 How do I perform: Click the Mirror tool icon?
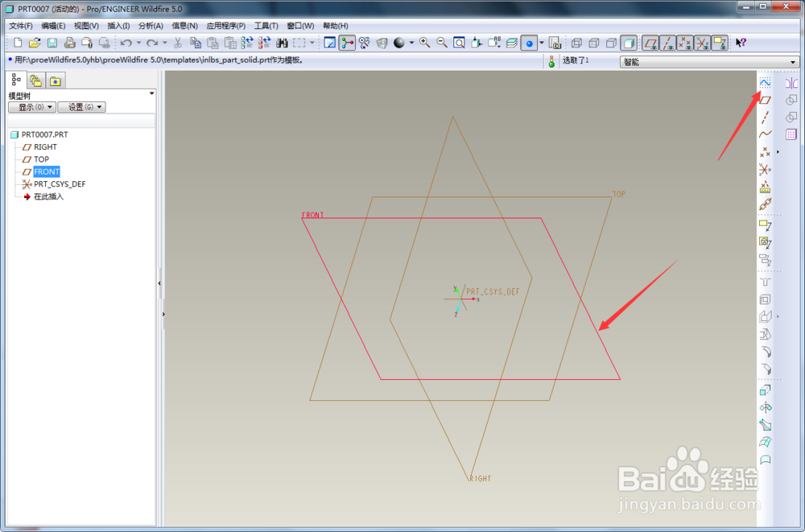pyautogui.click(x=791, y=83)
